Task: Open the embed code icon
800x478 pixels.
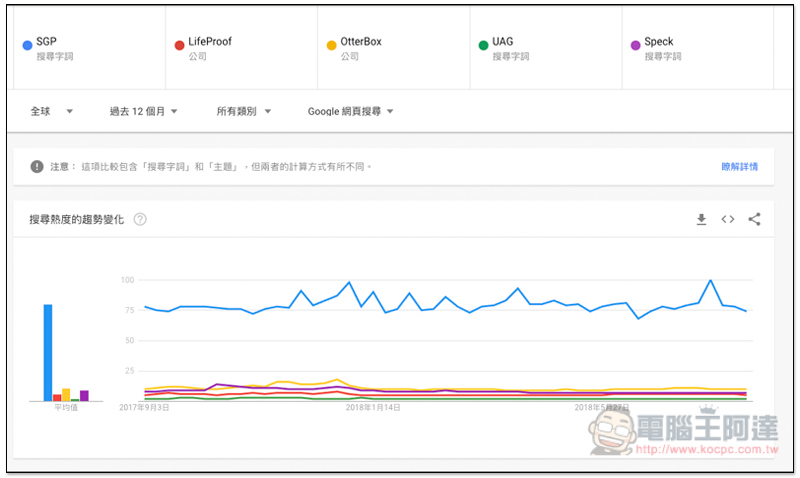Action: point(728,219)
